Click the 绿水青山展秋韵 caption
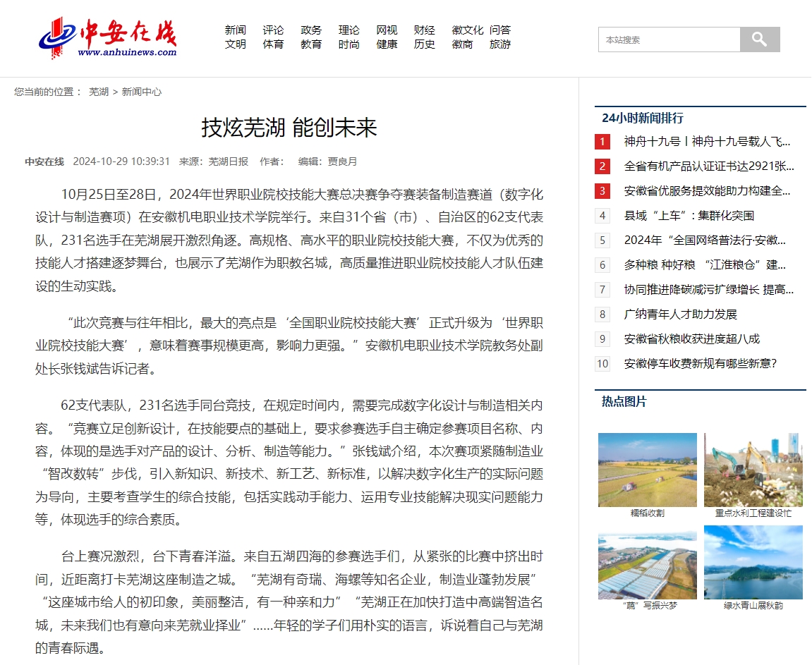 753,606
